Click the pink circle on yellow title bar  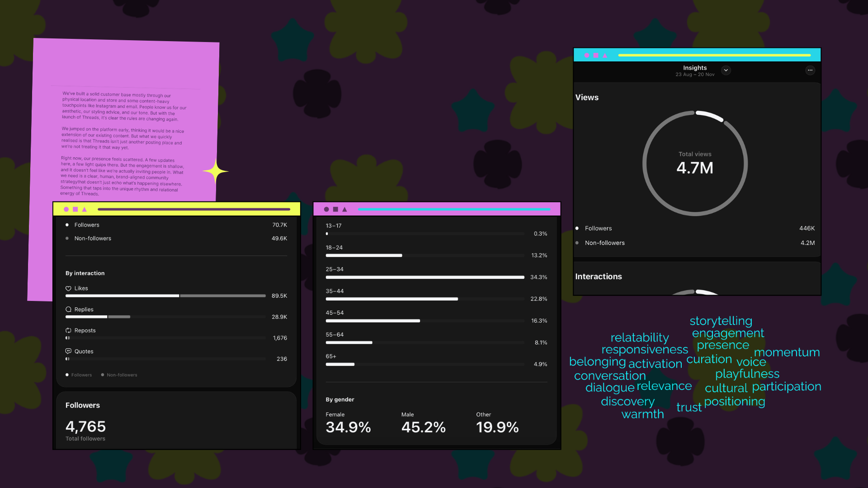pyautogui.click(x=66, y=209)
